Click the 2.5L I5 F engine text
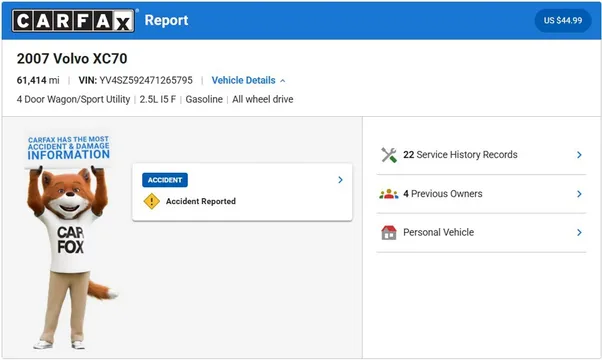The width and height of the screenshot is (602, 360). [158, 99]
